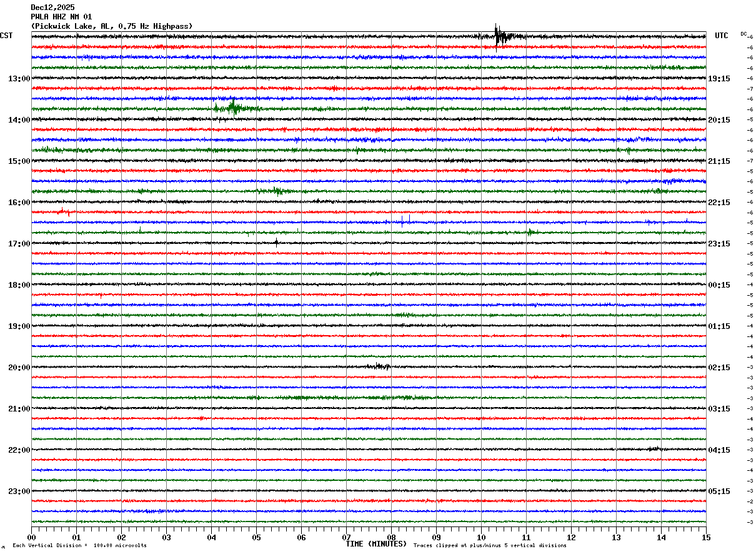Click the date label "Dec12,2025"
The height and width of the screenshot is (554, 756).
click(52, 8)
